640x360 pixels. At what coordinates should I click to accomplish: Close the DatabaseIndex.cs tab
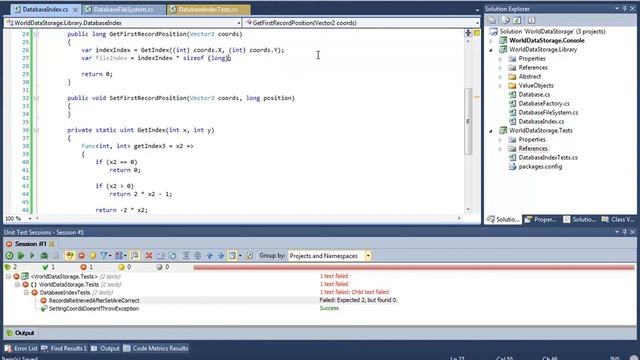(x=76, y=9)
